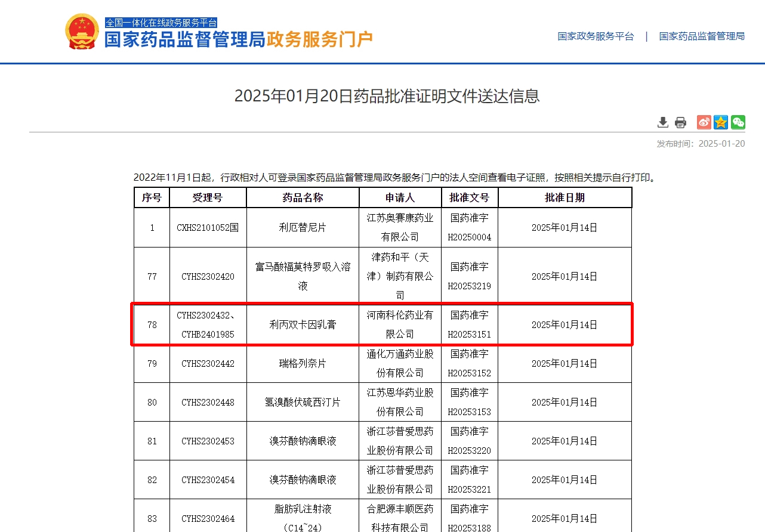Screen dimensions: 765x532
Task: Select applicant 通化万通药业股份有限公司
Action: point(400,363)
